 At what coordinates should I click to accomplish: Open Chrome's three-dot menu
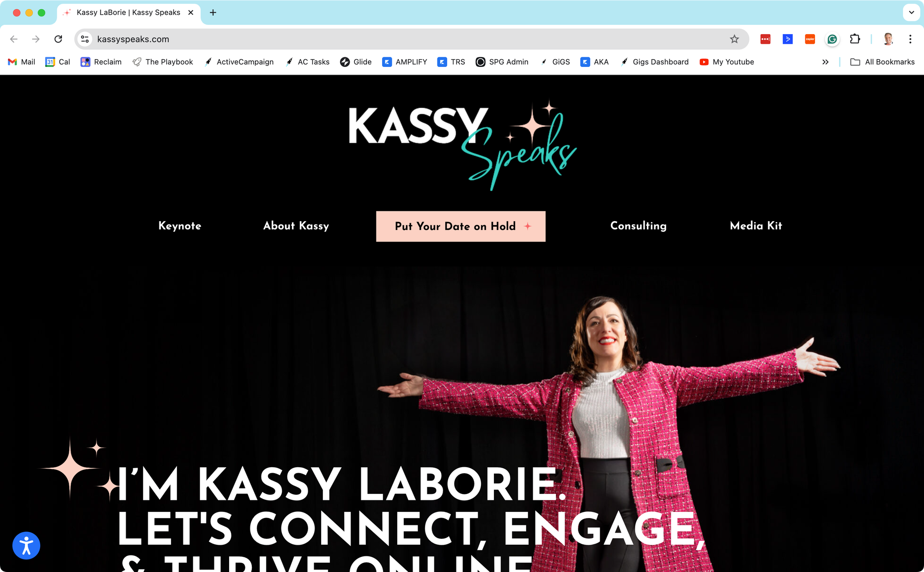tap(910, 39)
